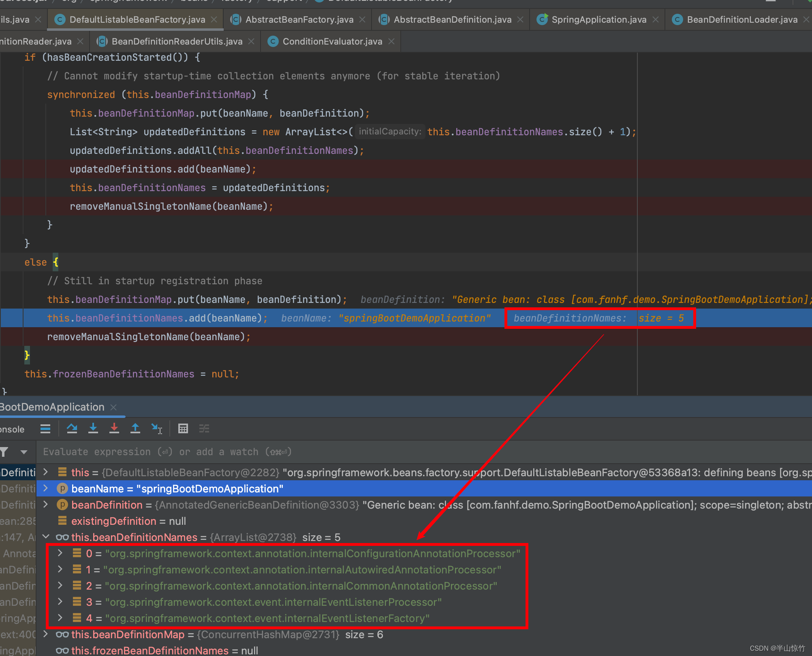Image resolution: width=812 pixels, height=656 pixels.
Task: Click the updatedDefinitions.add(beanName) breakpoint line
Action: tap(163, 169)
